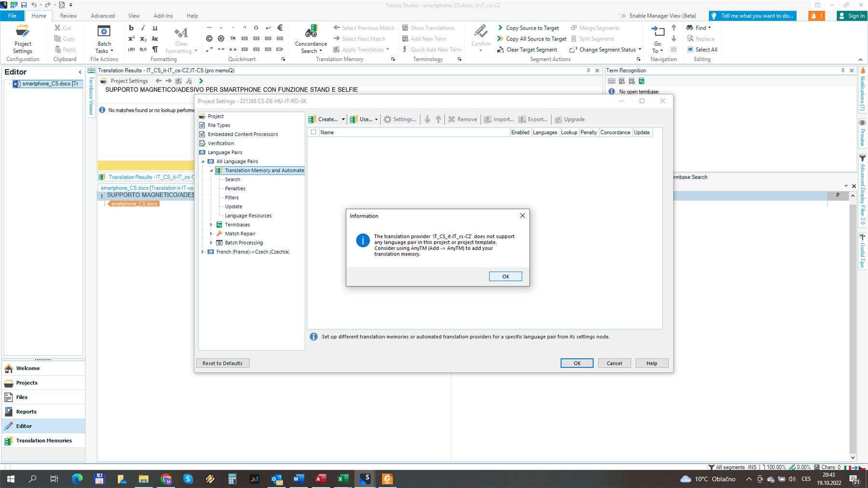Open Concordance Search in the ribbon
Screen dimensions: 868x488
click(x=311, y=39)
